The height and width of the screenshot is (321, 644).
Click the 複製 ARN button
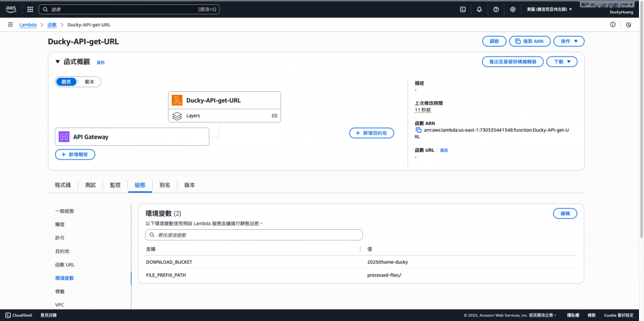tap(530, 41)
